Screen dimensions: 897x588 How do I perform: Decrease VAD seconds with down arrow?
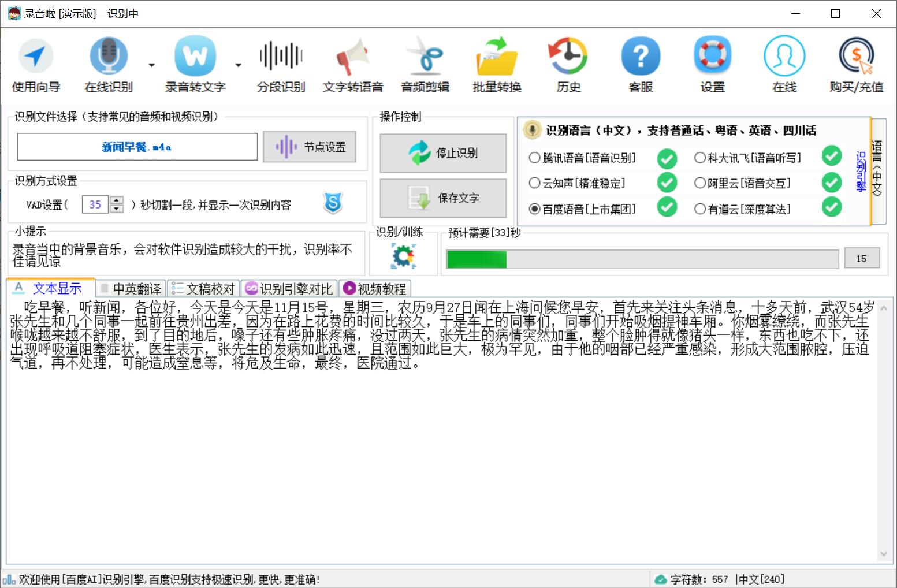point(117,209)
